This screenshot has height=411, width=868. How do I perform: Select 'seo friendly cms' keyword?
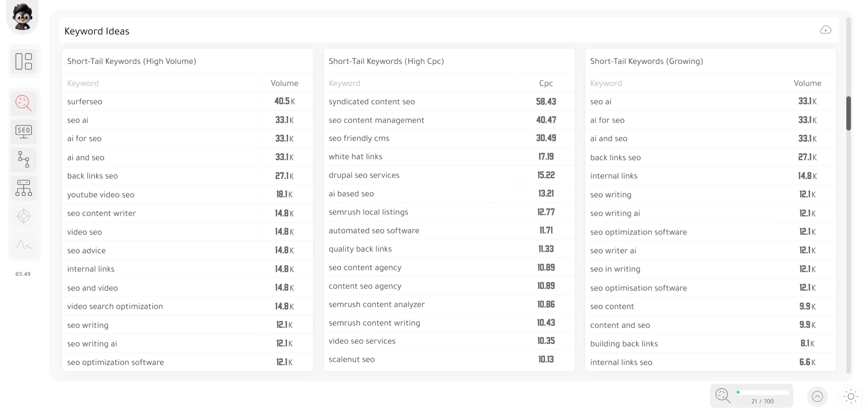[359, 138]
